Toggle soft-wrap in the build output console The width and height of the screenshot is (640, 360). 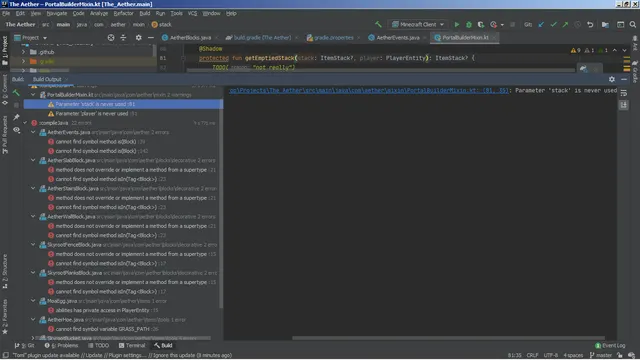point(623,93)
